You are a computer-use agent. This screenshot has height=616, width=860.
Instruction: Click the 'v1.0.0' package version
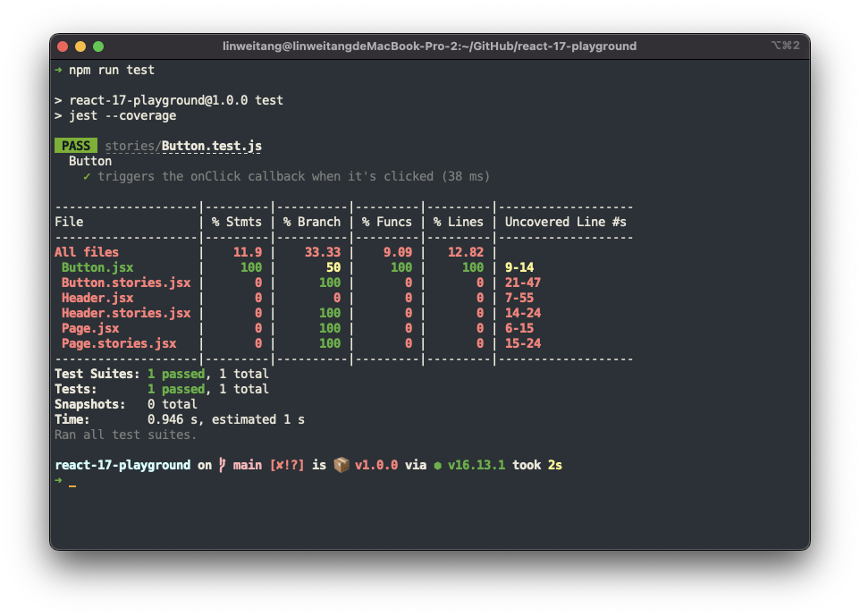(x=376, y=465)
